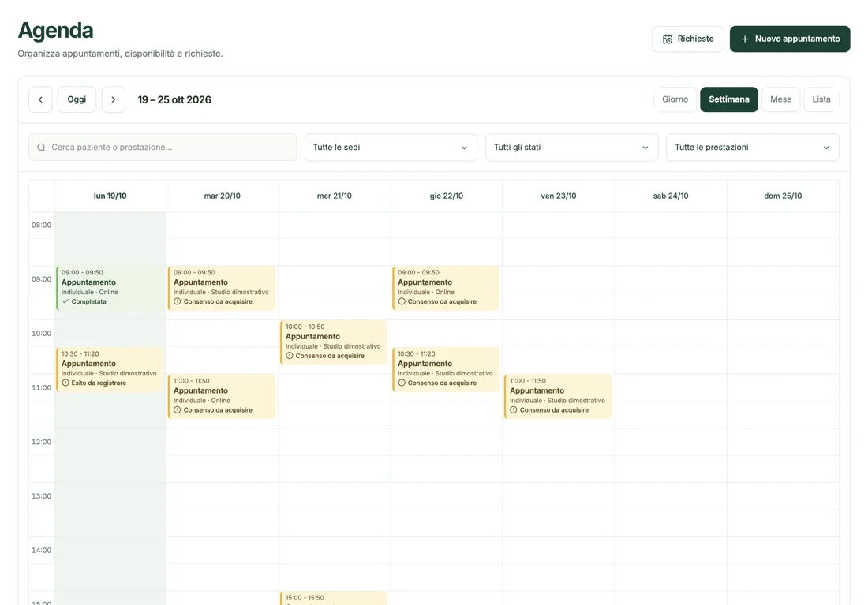This screenshot has height=605, width=868.
Task: Click the mer 21/10 column header
Action: pyautogui.click(x=335, y=196)
